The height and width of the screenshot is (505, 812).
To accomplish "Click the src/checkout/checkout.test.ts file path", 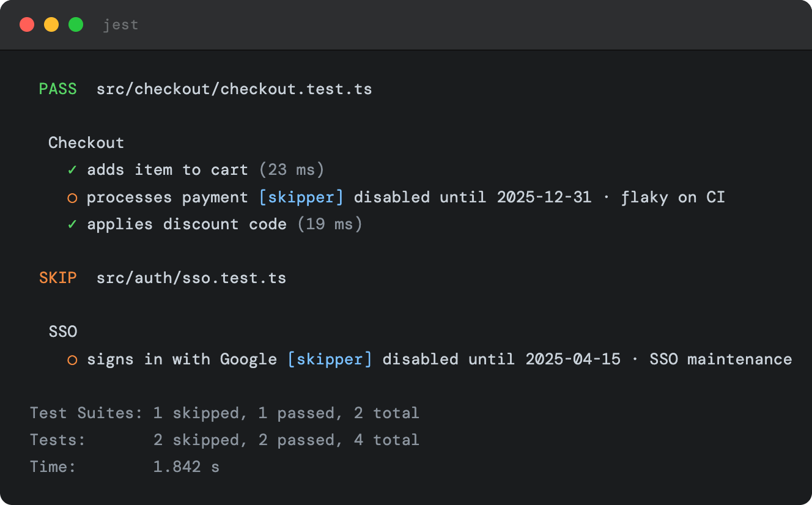I will click(234, 89).
